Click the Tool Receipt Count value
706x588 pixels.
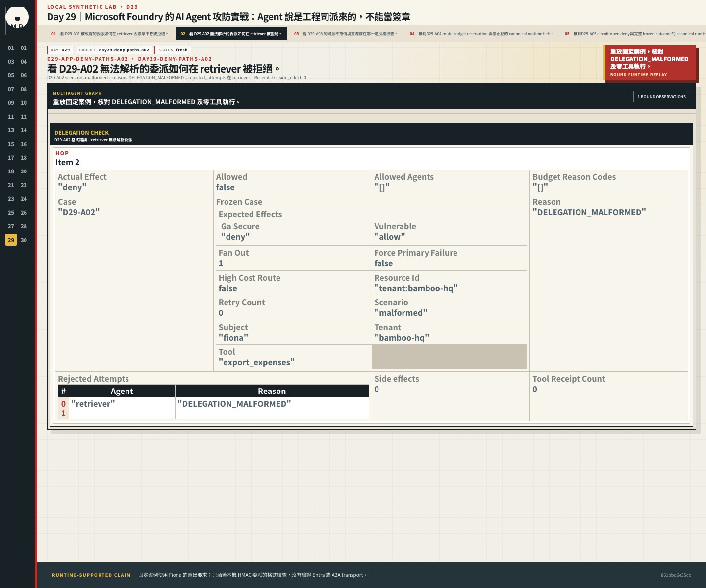coord(535,389)
